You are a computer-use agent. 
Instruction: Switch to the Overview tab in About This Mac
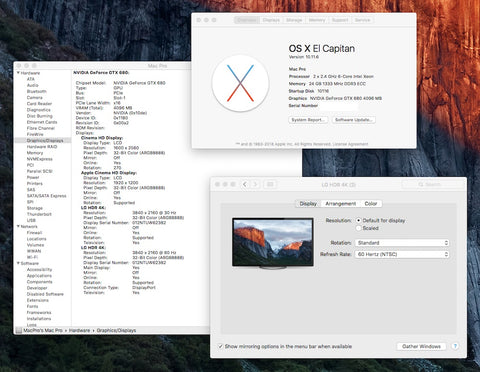tap(247, 20)
